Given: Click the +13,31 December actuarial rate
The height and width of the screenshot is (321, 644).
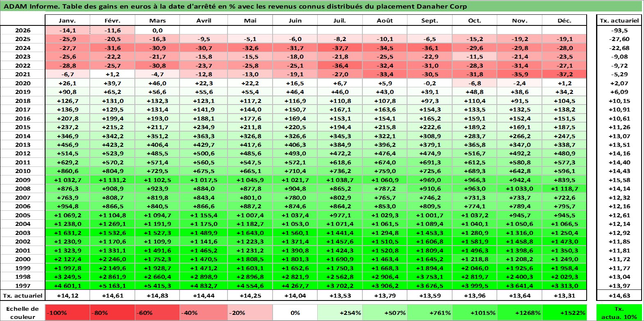Looking at the screenshot, I should [x=564, y=296].
